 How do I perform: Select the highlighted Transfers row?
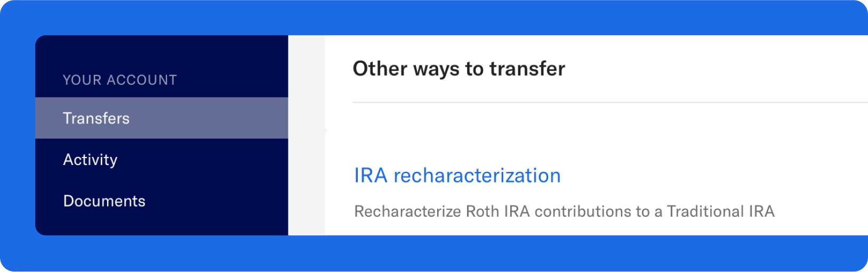coord(162,118)
